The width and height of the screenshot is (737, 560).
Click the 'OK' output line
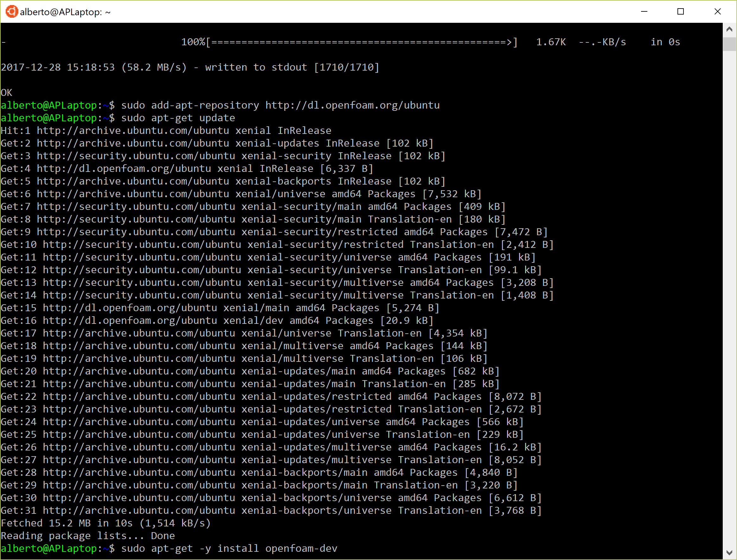pyautogui.click(x=7, y=93)
